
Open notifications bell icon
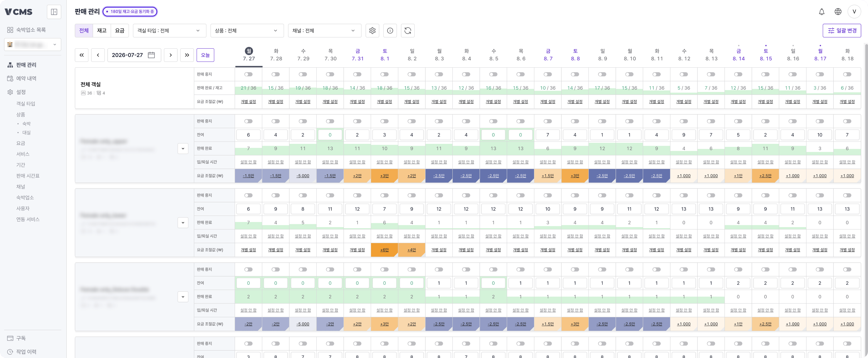coord(822,12)
